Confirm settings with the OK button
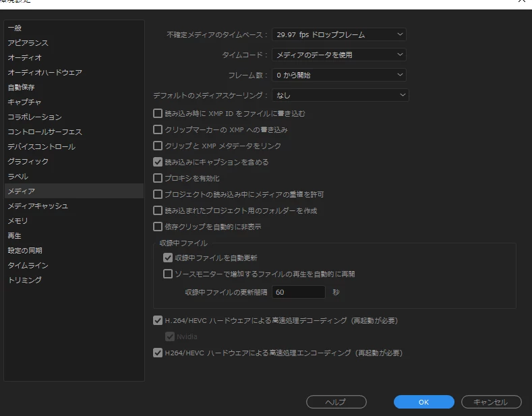 [423, 402]
